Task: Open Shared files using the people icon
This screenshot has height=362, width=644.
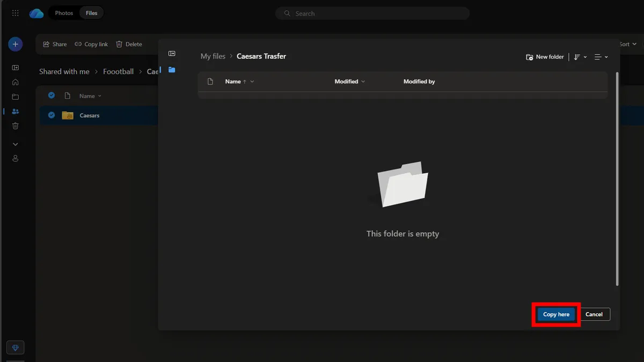Action: [15, 112]
